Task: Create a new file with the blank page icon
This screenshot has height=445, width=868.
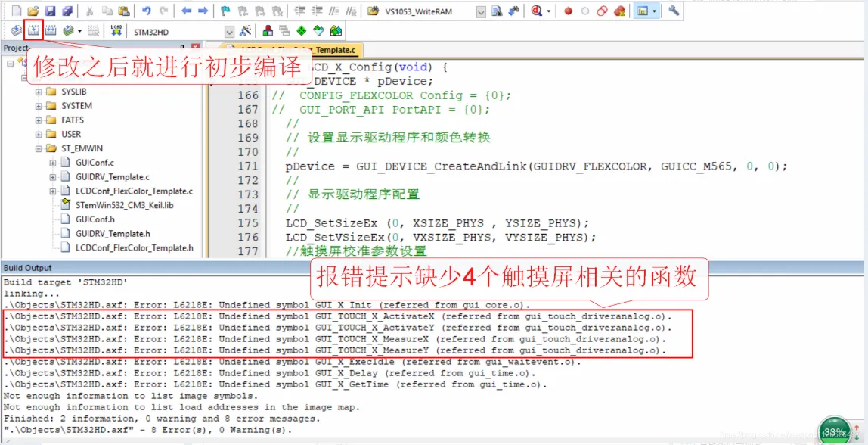Action: click(16, 11)
